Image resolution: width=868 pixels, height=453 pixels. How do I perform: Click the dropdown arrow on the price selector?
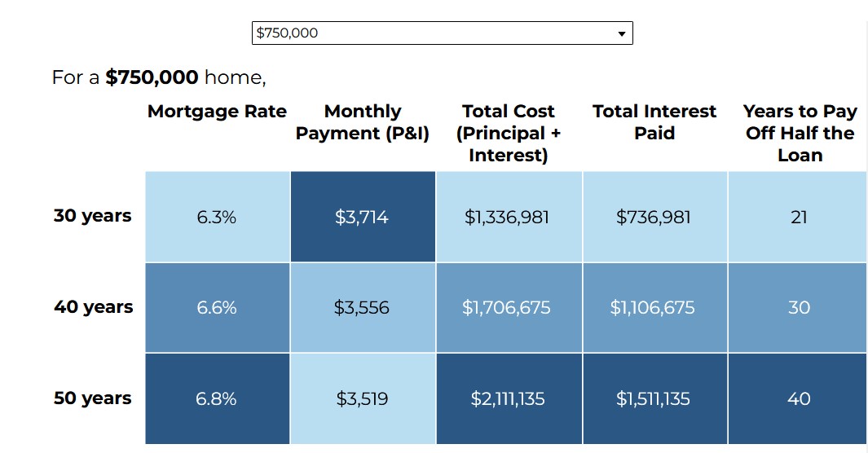click(x=622, y=34)
